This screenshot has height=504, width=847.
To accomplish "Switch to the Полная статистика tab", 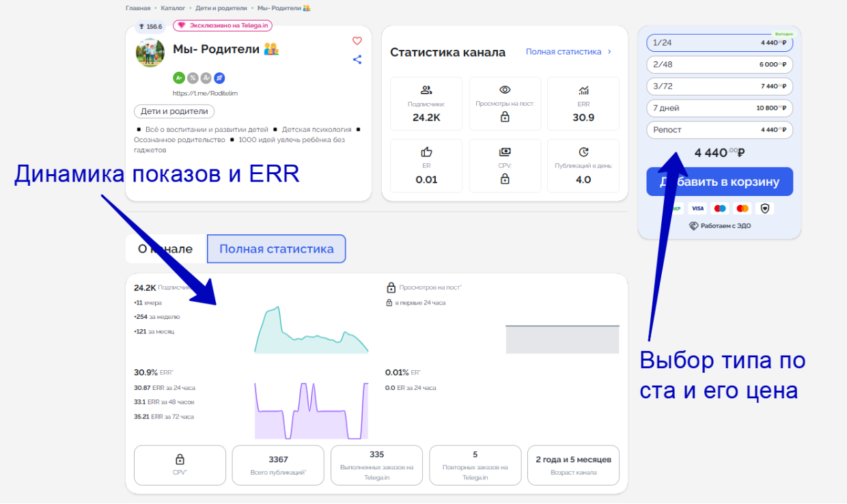I will click(277, 249).
